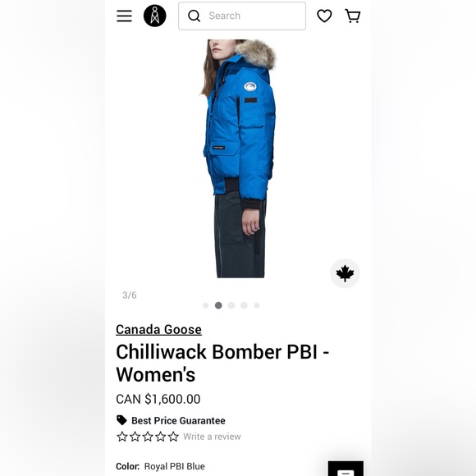Select the first image carousel dot
The width and height of the screenshot is (476, 476).
[205, 305]
